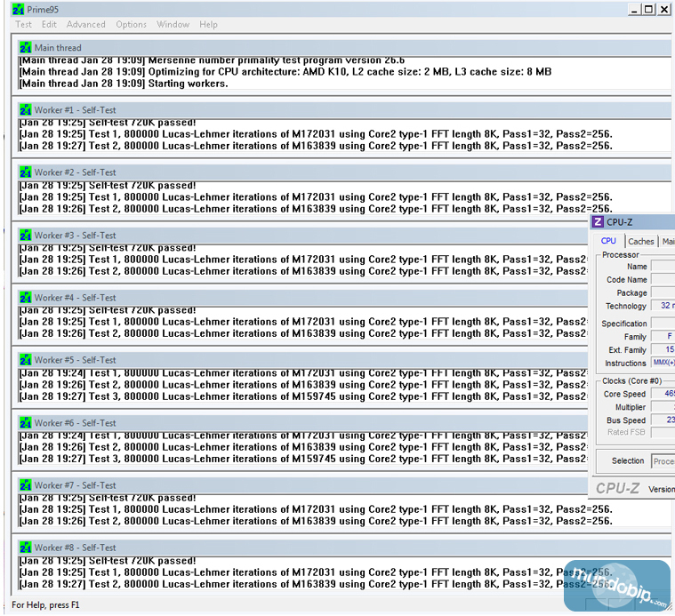
Task: Open the Help menu
Action: (x=208, y=25)
